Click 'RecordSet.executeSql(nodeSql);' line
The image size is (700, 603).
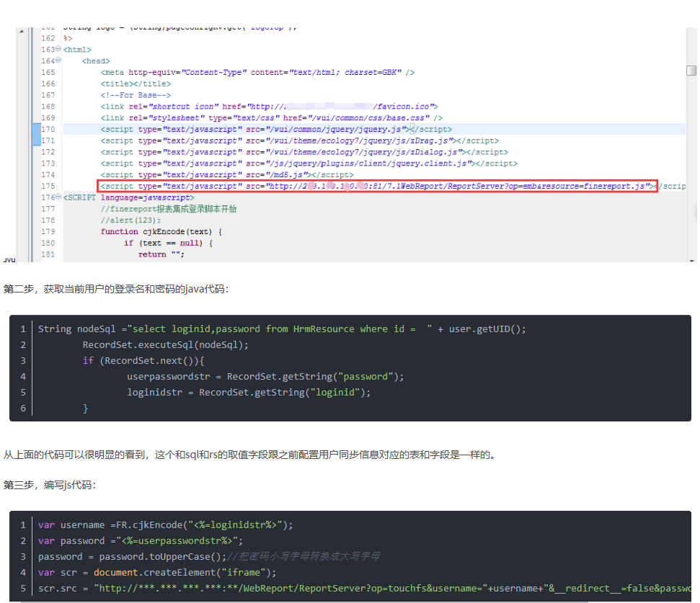[x=165, y=345]
